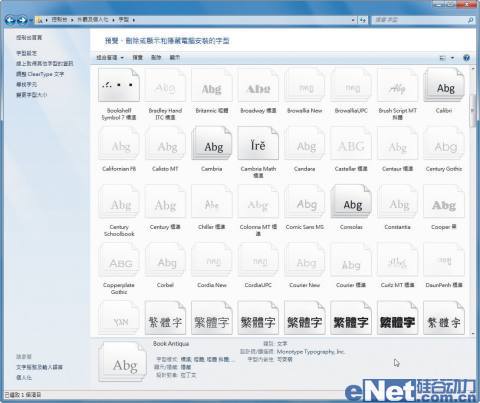The width and height of the screenshot is (480, 403).
Task: Open the help question-mark icon
Action: [x=466, y=58]
